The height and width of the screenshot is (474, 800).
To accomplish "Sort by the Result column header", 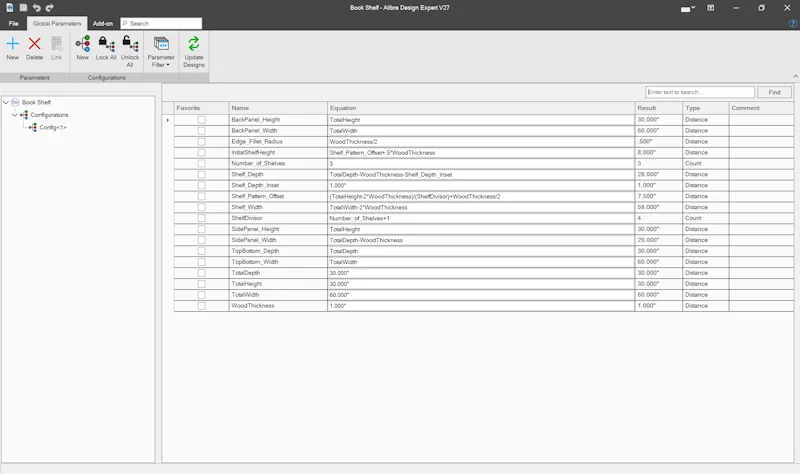I will pyautogui.click(x=659, y=108).
